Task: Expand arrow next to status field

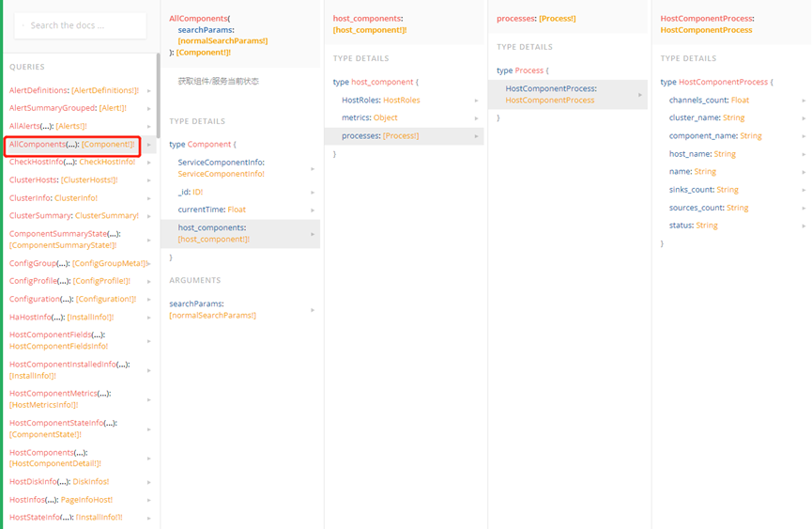Action: (804, 226)
